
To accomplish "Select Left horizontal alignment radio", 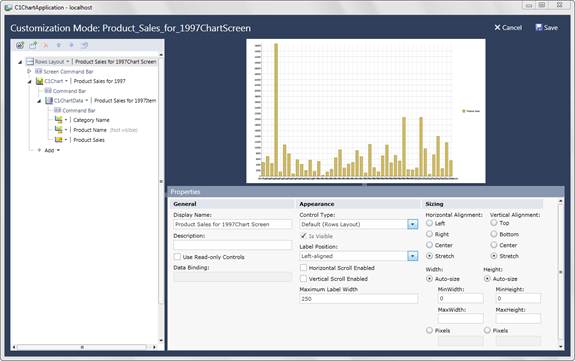I will coord(429,223).
